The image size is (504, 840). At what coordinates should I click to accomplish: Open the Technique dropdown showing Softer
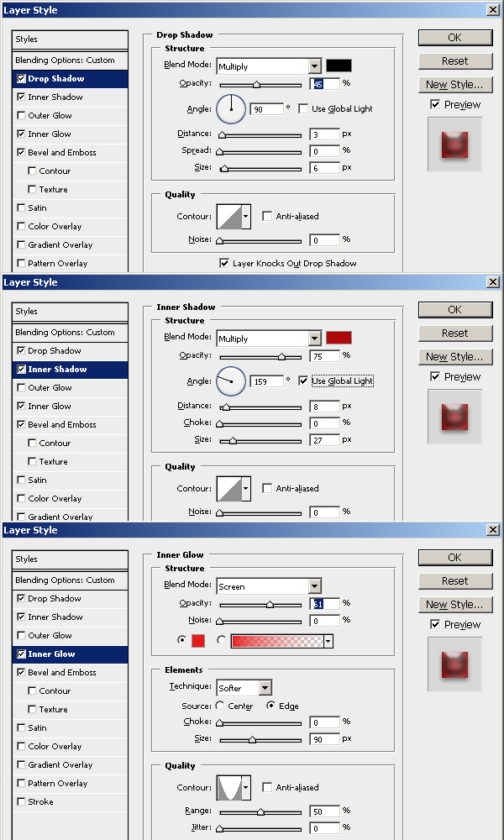pyautogui.click(x=244, y=688)
